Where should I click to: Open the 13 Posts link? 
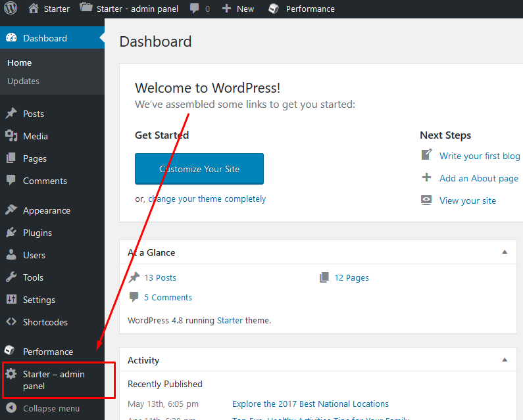click(160, 277)
